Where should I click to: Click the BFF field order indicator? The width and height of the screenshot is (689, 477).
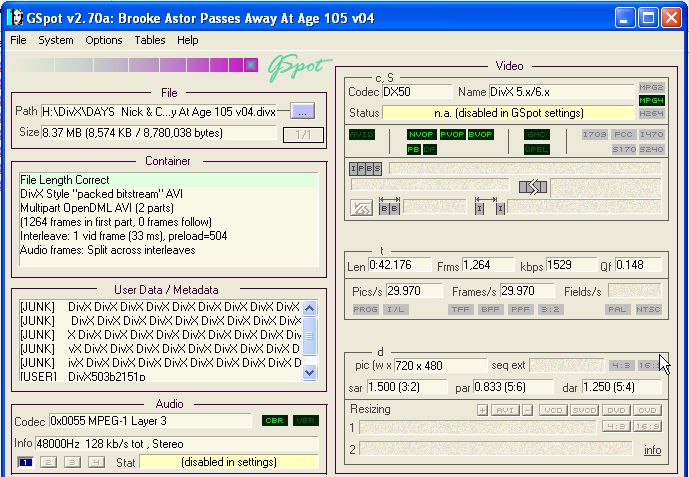pos(490,309)
